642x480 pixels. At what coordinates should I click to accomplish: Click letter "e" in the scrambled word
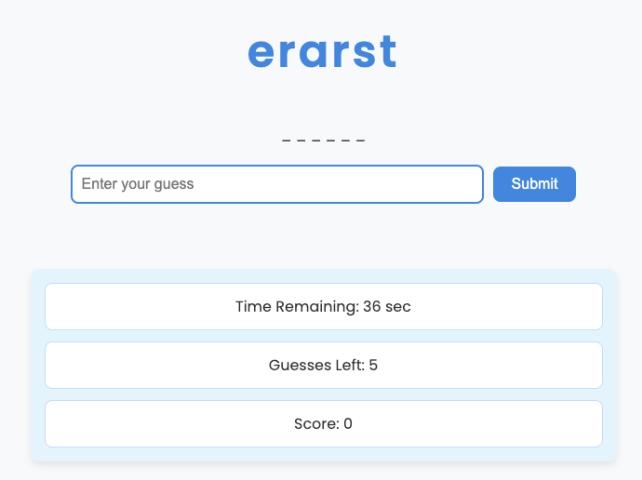click(x=262, y=54)
